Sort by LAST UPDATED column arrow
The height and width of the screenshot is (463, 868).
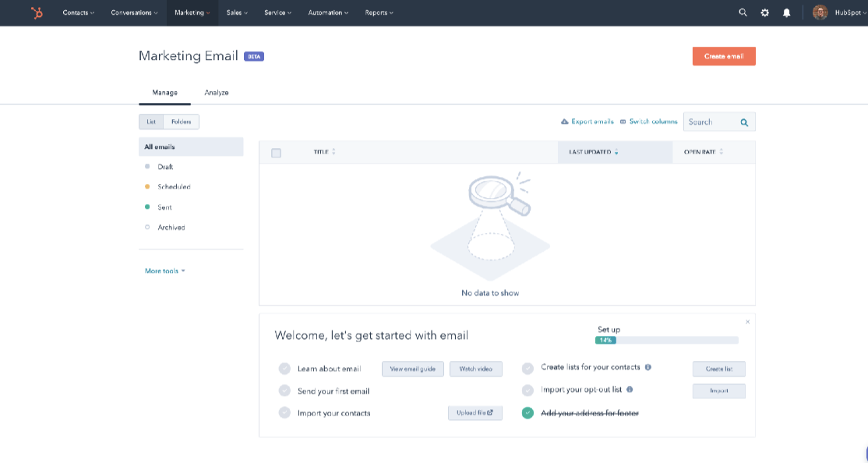click(x=616, y=152)
